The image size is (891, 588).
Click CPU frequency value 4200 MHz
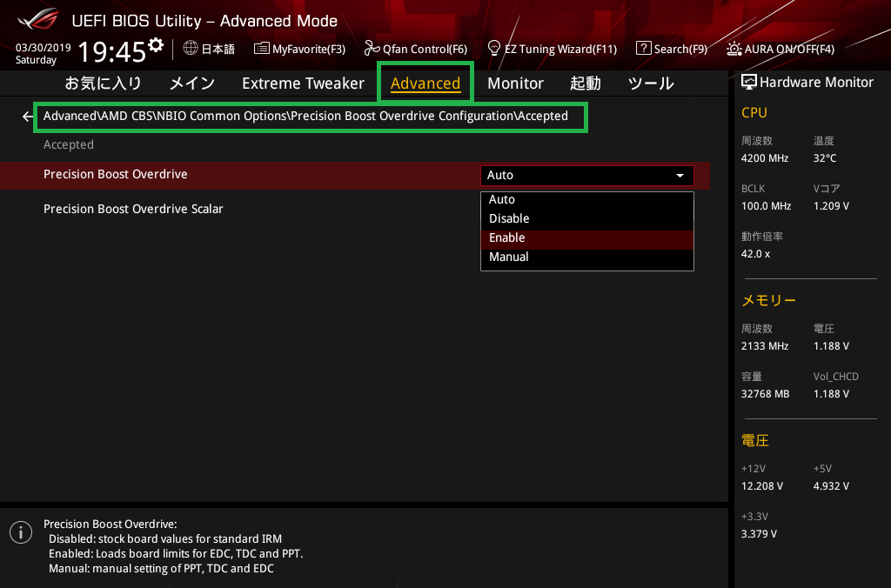click(764, 158)
